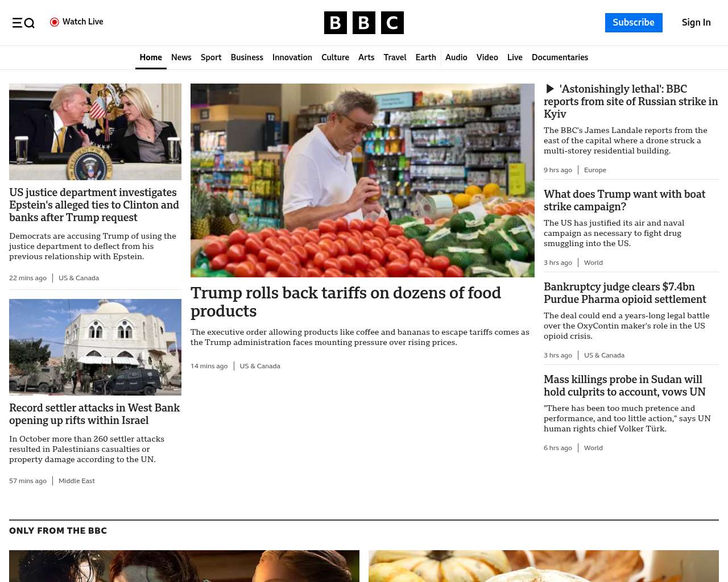The height and width of the screenshot is (582, 728).
Task: Open the menu and search icon
Action: (x=23, y=23)
